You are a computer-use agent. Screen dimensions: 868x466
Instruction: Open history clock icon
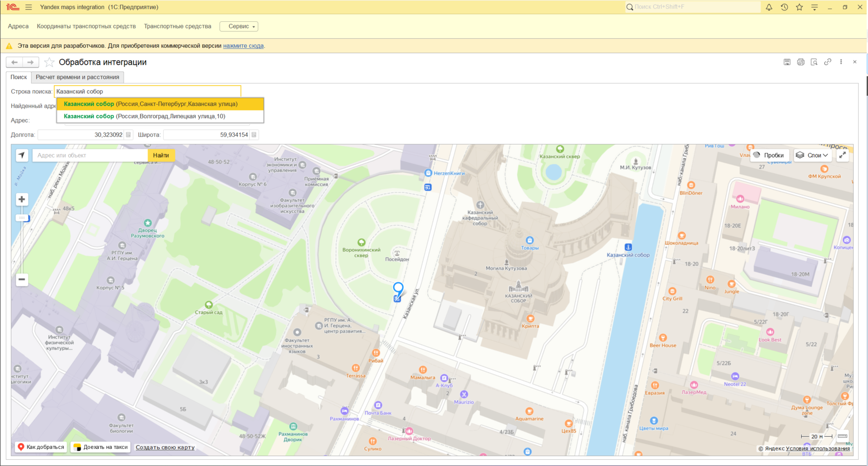(784, 7)
